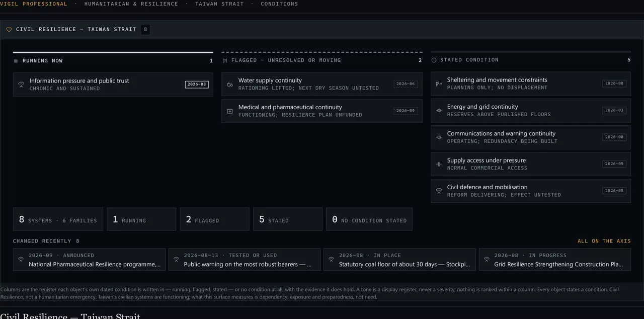The width and height of the screenshot is (644, 319).
Task: Go to Vigil Professional in the breadcrumb
Action: coord(33,4)
